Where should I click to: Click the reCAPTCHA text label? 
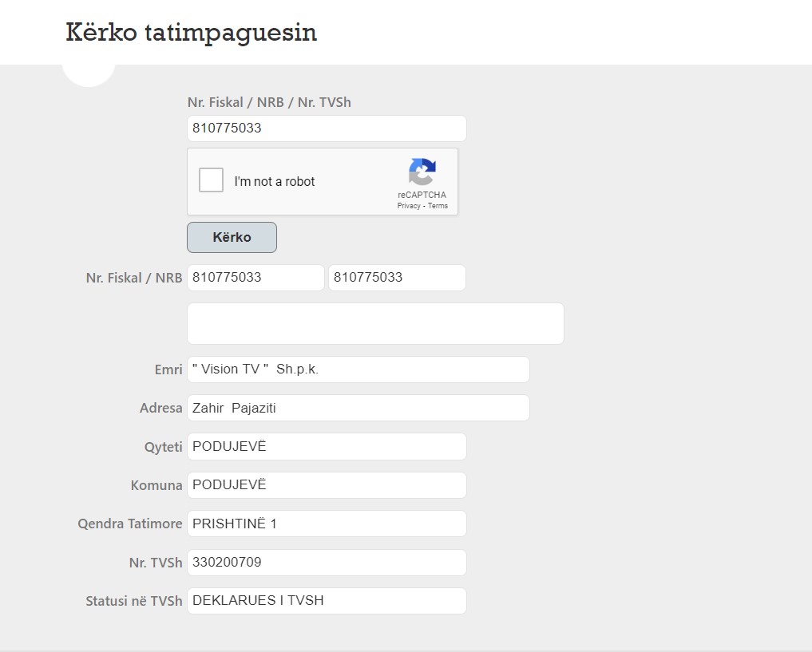(x=422, y=195)
